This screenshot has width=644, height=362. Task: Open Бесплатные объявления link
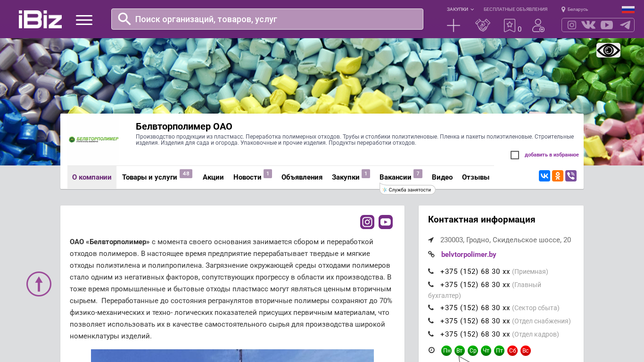coord(515,9)
